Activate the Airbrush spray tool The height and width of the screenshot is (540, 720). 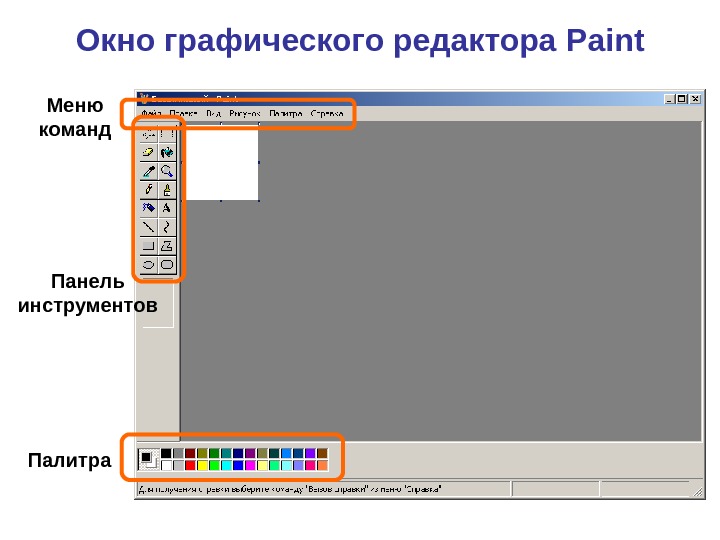[148, 208]
